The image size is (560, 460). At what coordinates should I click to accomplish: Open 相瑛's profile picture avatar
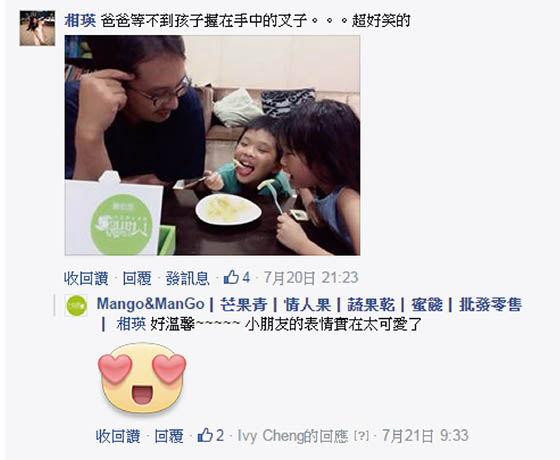[38, 28]
